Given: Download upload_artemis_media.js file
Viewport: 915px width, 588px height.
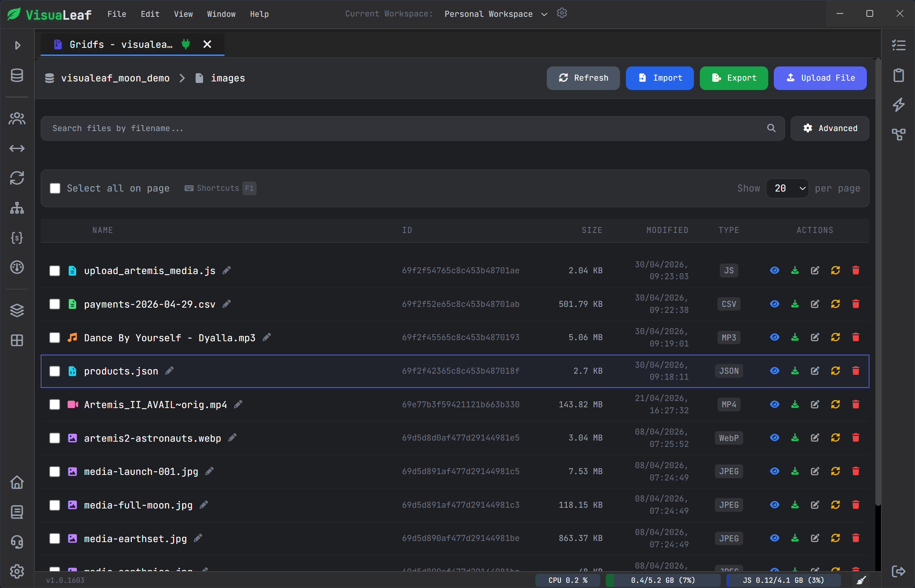Looking at the screenshot, I should pos(795,270).
